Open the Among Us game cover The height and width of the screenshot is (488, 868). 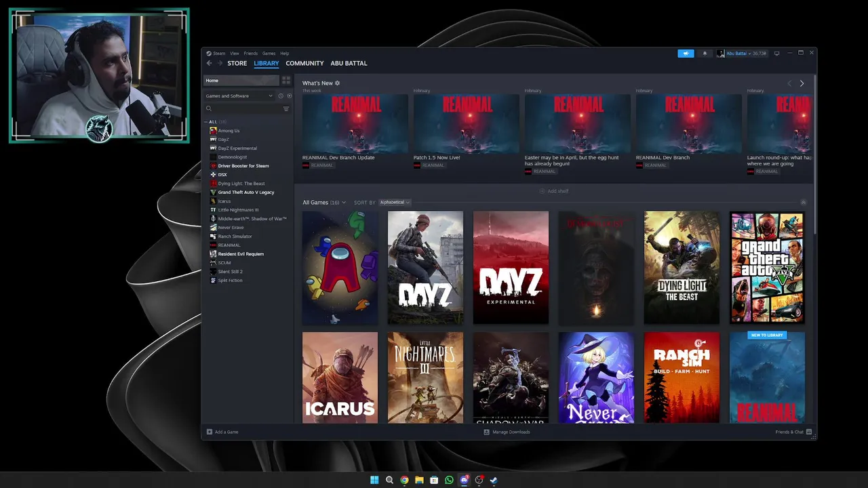[340, 268]
